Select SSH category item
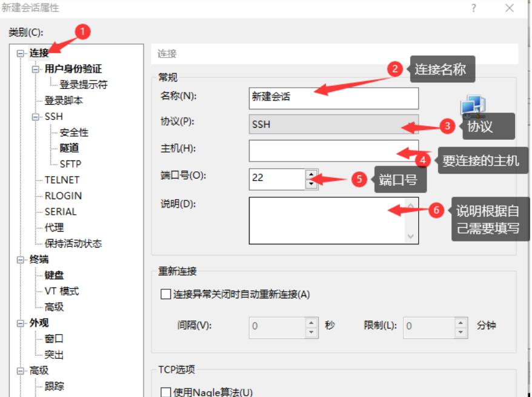The image size is (532, 397). pyautogui.click(x=53, y=117)
